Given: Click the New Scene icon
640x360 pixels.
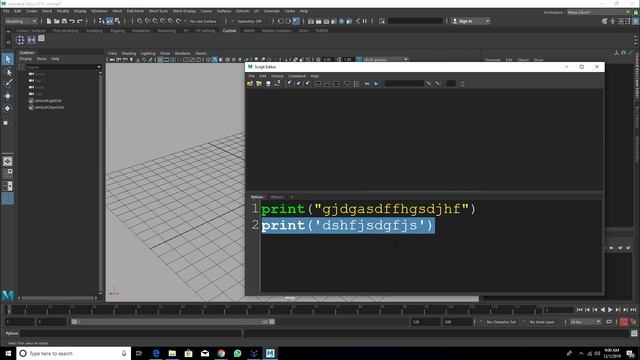Looking at the screenshot, I should (49, 21).
